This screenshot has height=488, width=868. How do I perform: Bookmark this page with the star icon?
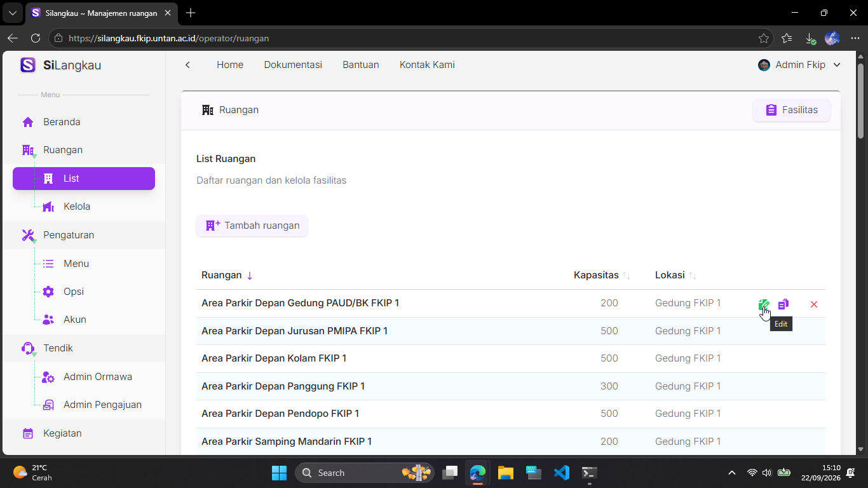(x=764, y=38)
